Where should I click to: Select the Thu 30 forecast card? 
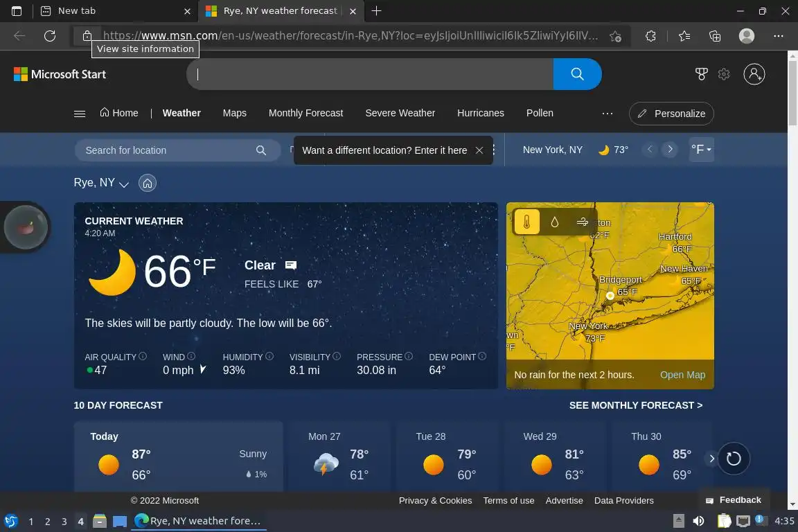662,456
